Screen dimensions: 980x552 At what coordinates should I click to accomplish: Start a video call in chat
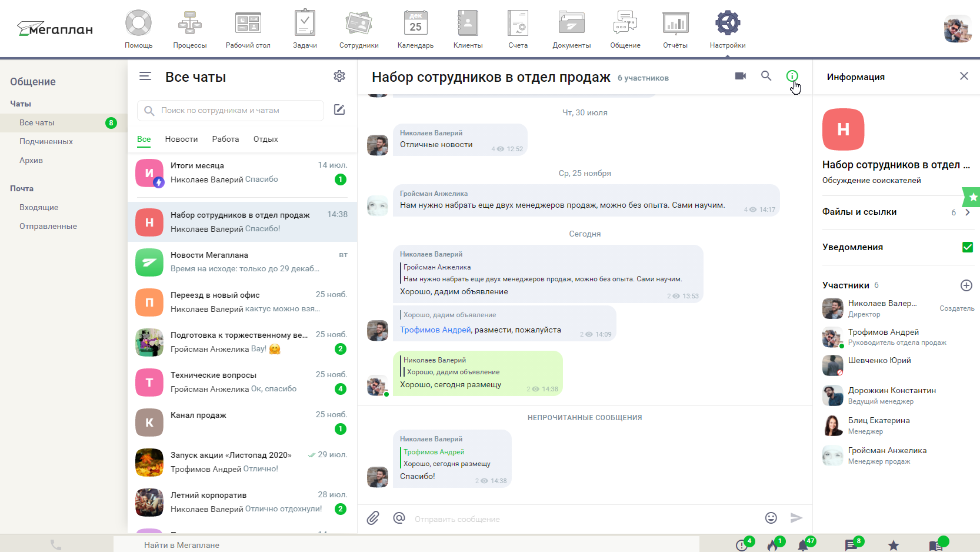(741, 76)
